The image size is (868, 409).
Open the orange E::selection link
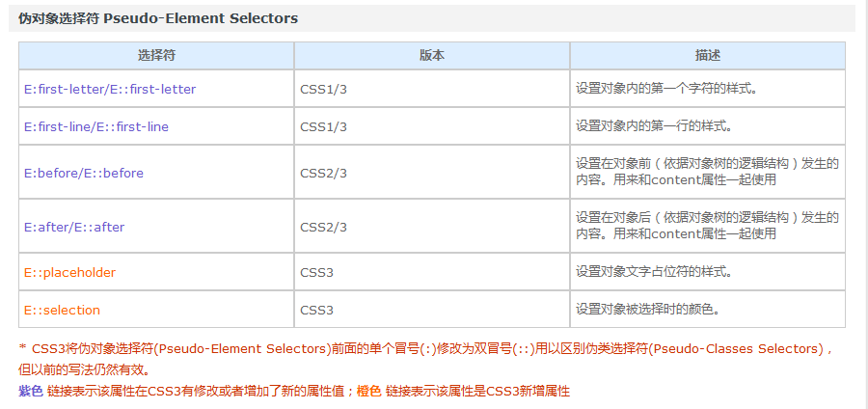click(x=62, y=310)
